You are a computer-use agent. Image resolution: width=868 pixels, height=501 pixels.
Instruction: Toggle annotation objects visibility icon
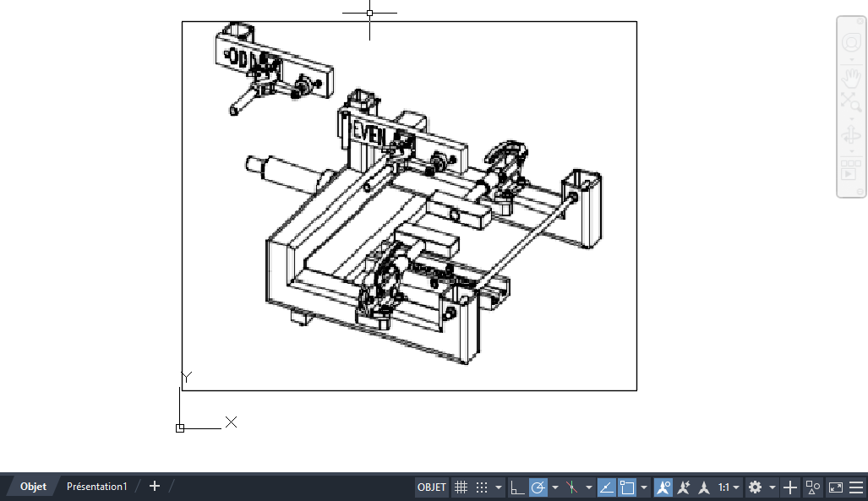[x=663, y=487]
